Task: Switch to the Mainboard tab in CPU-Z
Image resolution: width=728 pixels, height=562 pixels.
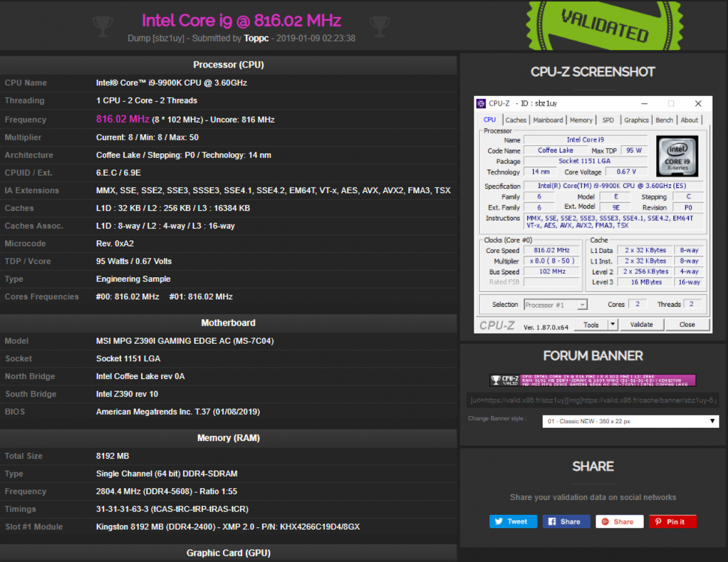Action: point(548,120)
